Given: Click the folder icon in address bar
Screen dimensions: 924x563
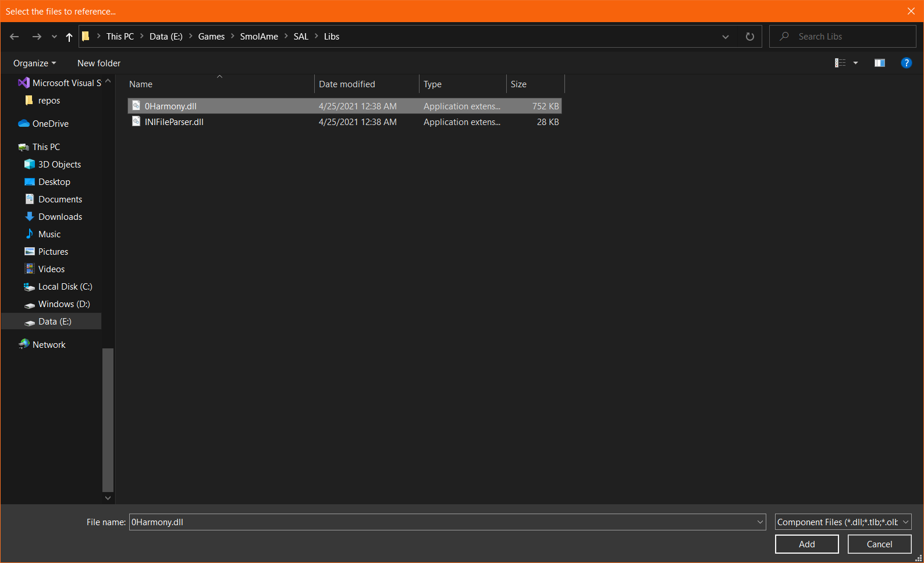Looking at the screenshot, I should click(x=86, y=36).
